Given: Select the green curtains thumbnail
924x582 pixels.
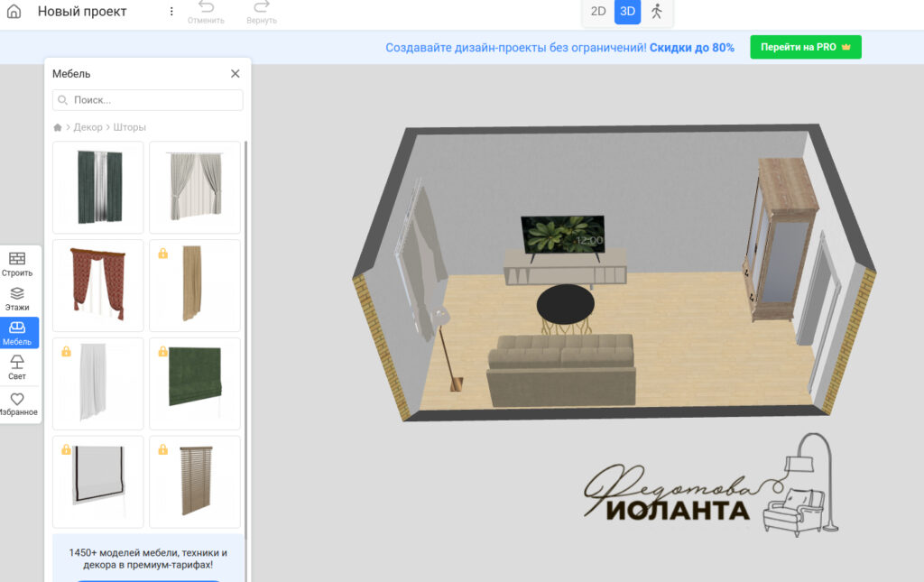Looking at the screenshot, I should (x=97, y=188).
